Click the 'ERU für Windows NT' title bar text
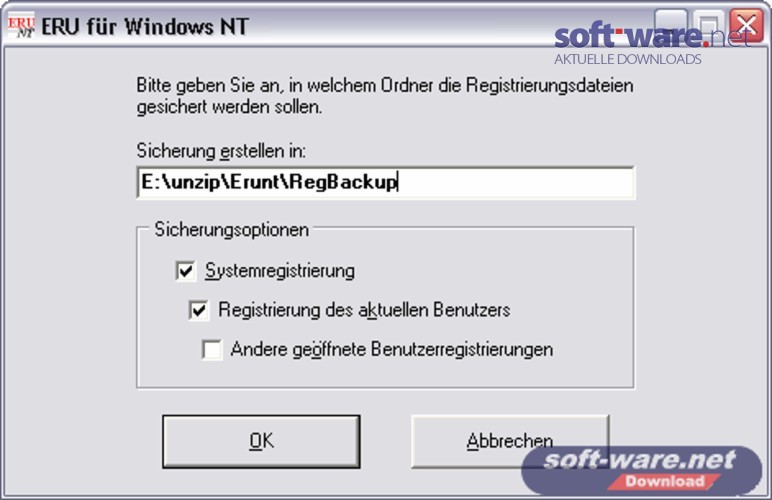Image resolution: width=772 pixels, height=500 pixels. click(x=145, y=27)
